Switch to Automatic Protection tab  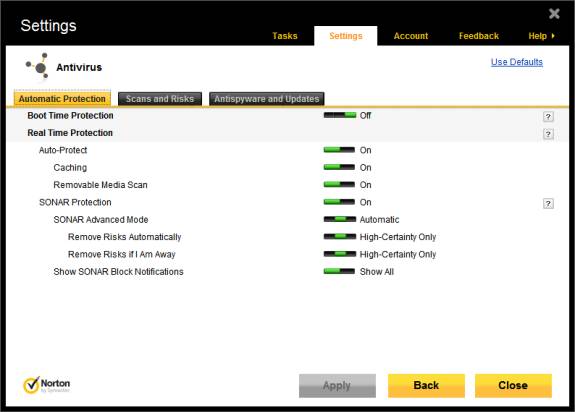[x=62, y=98]
